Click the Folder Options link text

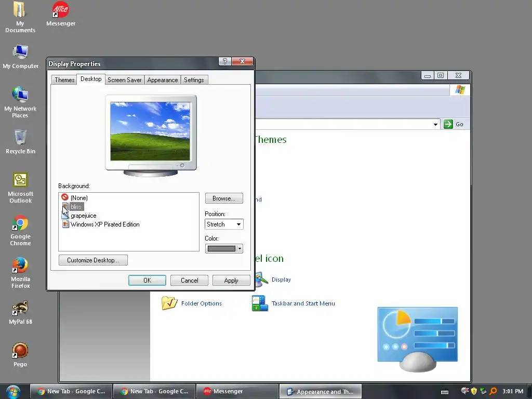point(202,303)
